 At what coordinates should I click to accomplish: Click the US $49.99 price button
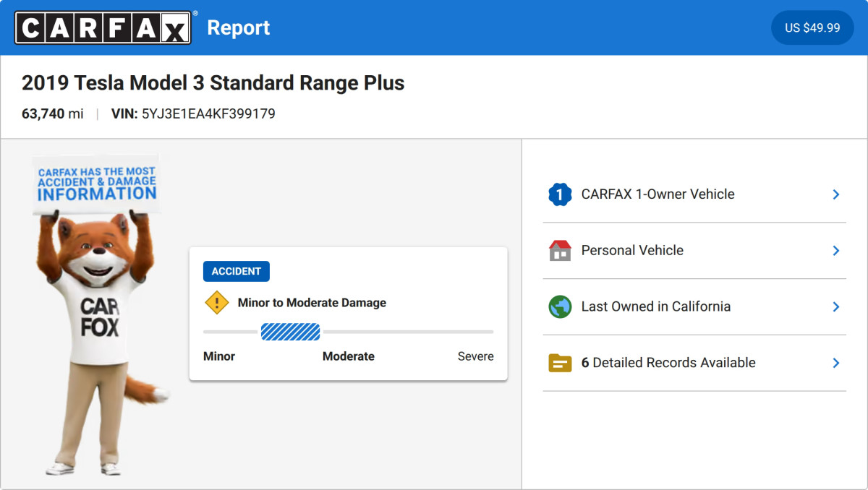point(812,27)
